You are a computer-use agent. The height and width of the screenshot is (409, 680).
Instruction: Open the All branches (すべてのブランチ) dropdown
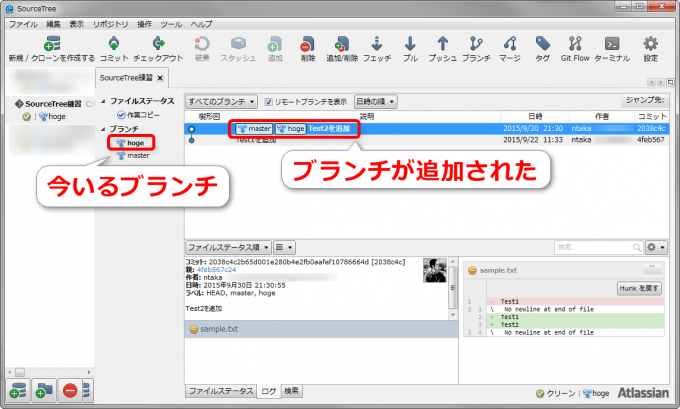[x=221, y=102]
